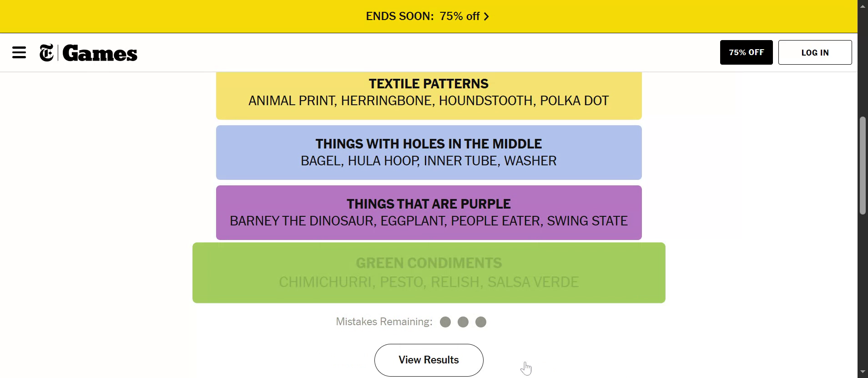The height and width of the screenshot is (378, 868).
Task: Select the blue Things With Holes tile
Action: coord(429,153)
